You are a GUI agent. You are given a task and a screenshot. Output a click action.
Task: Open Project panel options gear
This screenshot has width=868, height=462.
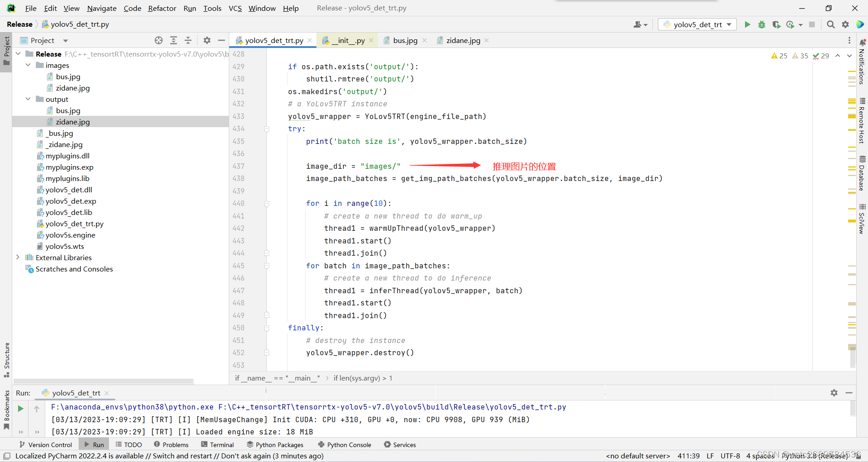pos(207,40)
